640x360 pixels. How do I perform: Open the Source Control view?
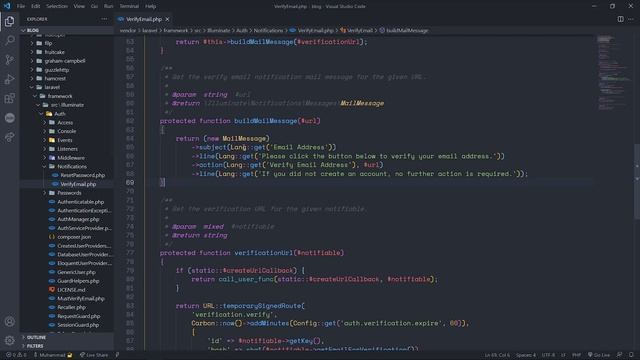point(10,60)
